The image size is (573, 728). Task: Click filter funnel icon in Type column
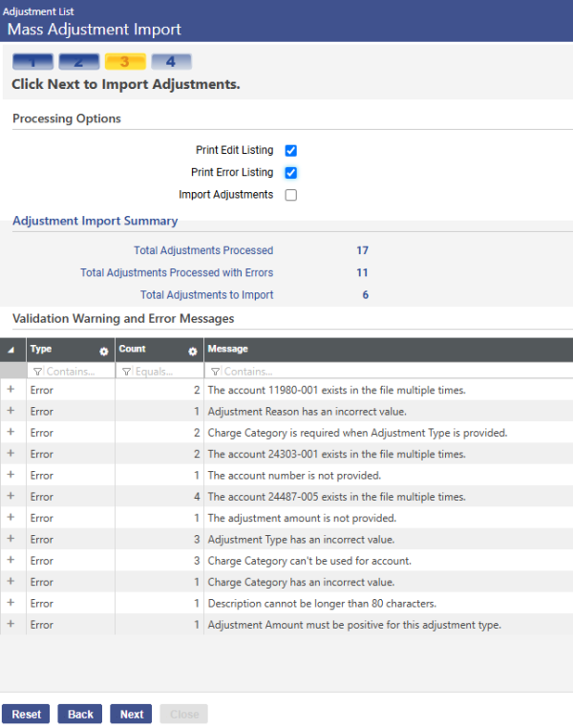(37, 372)
